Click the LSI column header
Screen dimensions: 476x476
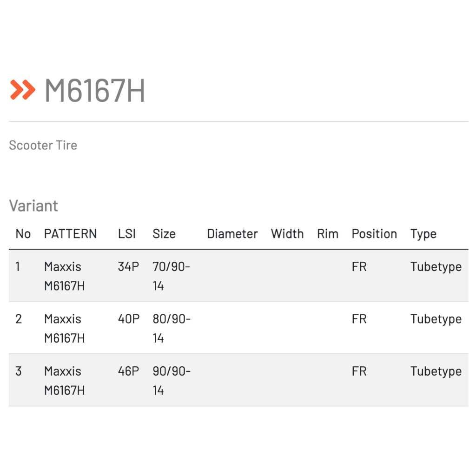(x=127, y=234)
